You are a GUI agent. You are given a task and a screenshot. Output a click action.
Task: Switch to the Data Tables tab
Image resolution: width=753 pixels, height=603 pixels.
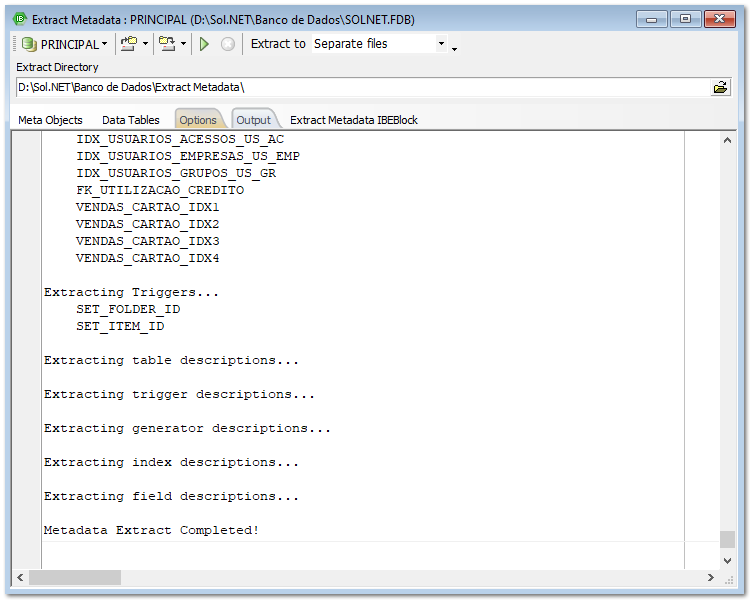click(x=131, y=120)
